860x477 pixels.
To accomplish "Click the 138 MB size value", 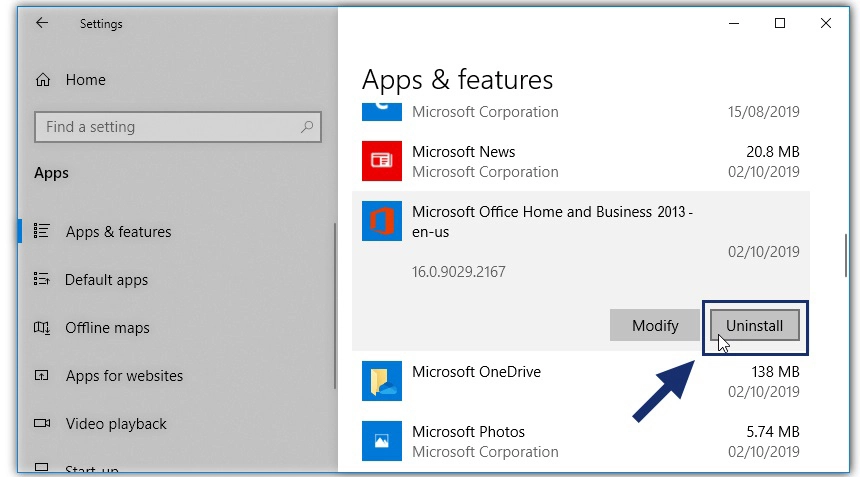I will click(x=775, y=372).
